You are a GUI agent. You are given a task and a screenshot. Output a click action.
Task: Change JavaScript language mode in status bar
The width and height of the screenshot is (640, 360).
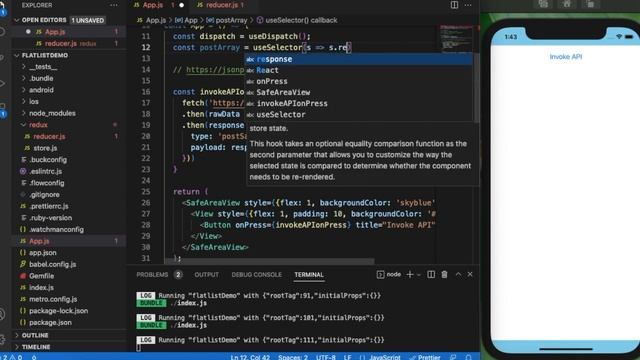click(384, 357)
